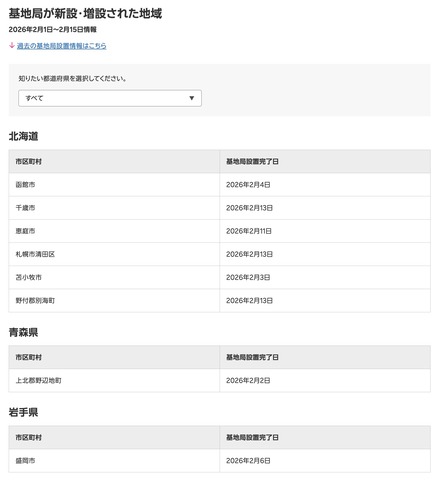The height and width of the screenshot is (480, 436).
Task: Click 市区町村 header in the 北海道 table
Action: pyautogui.click(x=29, y=162)
